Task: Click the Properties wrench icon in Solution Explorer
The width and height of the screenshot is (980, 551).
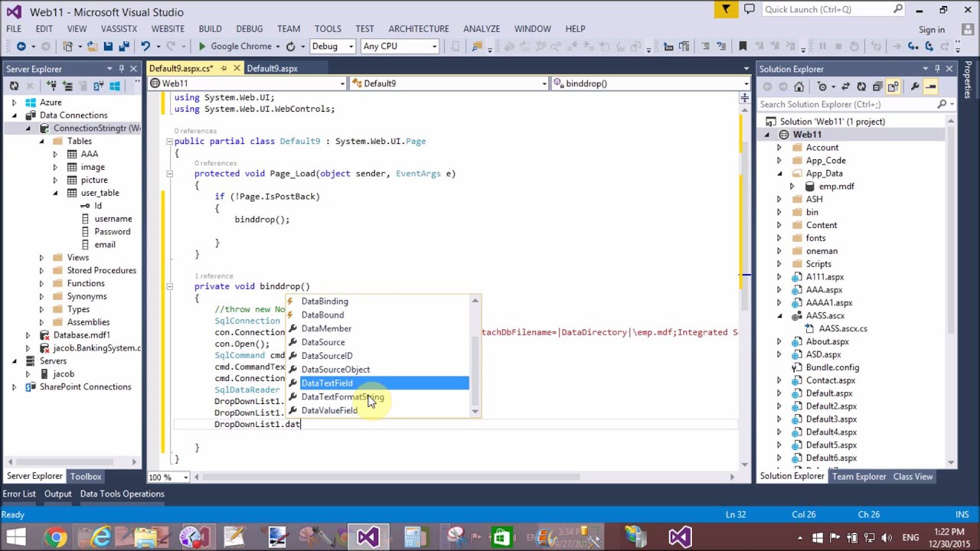Action: tap(915, 86)
